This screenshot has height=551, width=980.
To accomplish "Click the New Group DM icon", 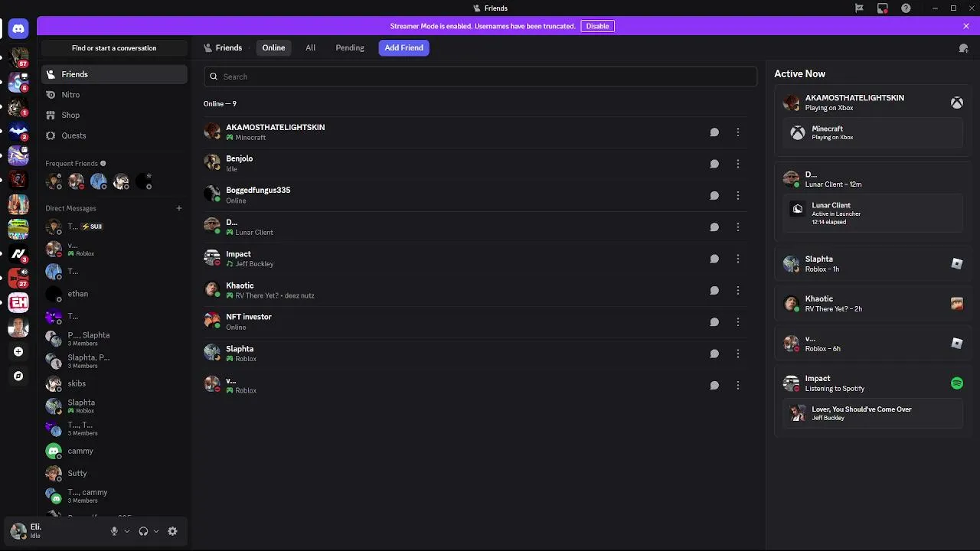I will tap(963, 48).
